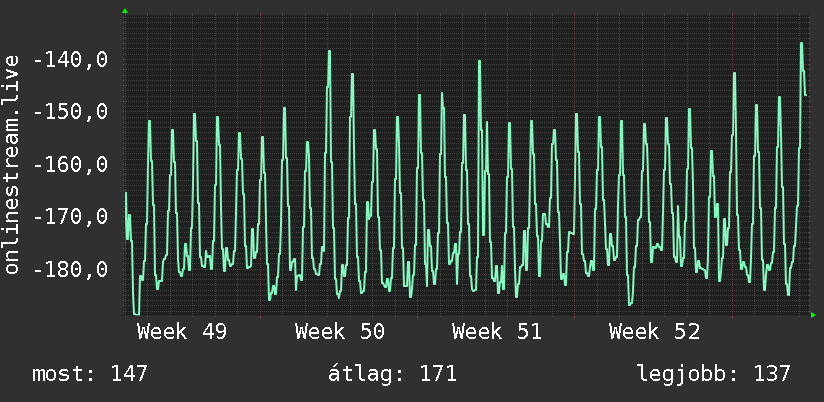This screenshot has width=824, height=402.
Task: Click the green arrow atop the y-axis
Action: (x=125, y=11)
